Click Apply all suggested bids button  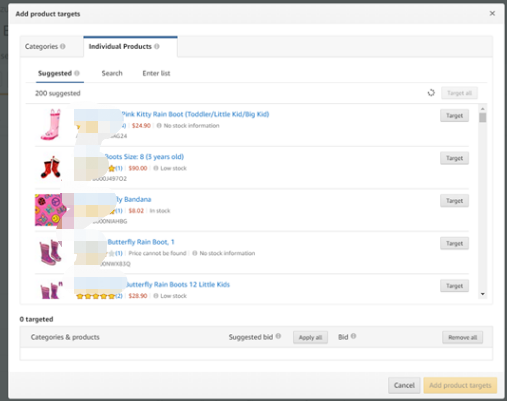[x=310, y=337]
